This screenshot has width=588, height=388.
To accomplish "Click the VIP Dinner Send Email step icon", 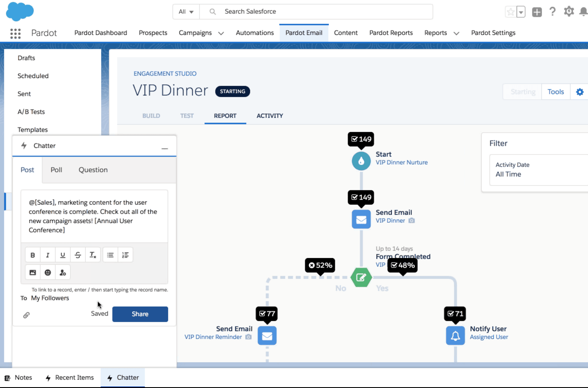I will (361, 219).
